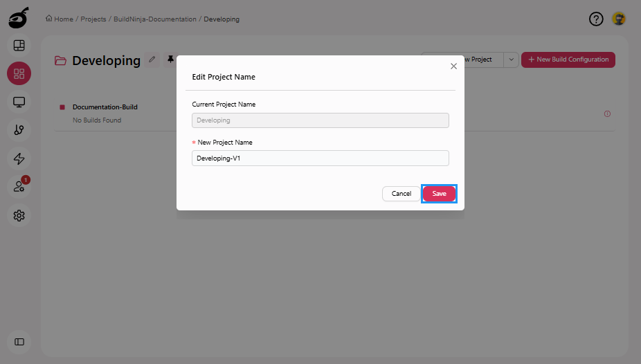Viewport: 641px width, 364px height.
Task: Click the red status square of Documentation-Build
Action: (62, 107)
